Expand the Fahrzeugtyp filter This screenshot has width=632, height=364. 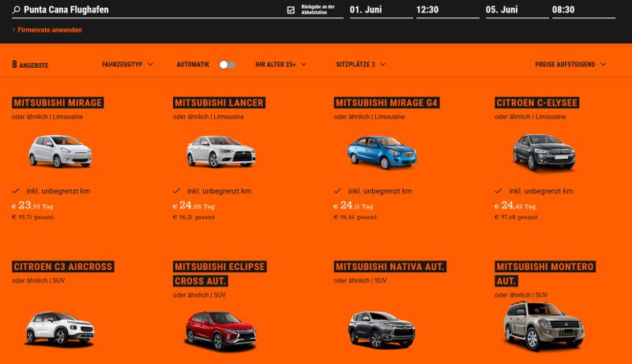coord(127,65)
